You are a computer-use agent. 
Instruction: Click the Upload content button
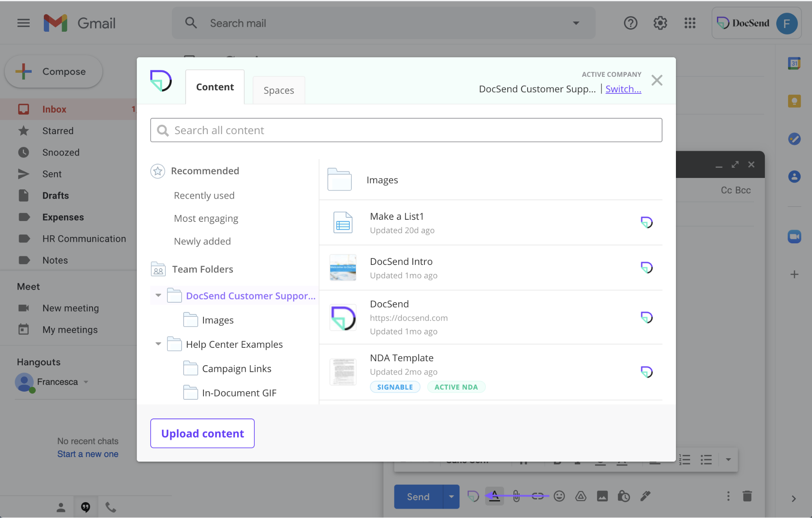[202, 433]
